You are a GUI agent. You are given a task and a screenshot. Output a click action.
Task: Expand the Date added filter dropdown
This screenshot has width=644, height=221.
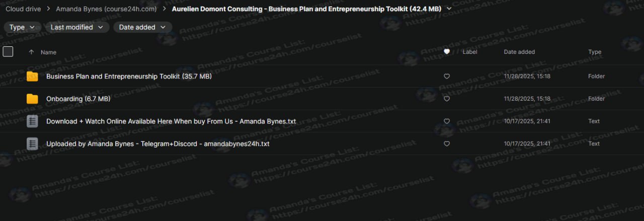pos(142,27)
